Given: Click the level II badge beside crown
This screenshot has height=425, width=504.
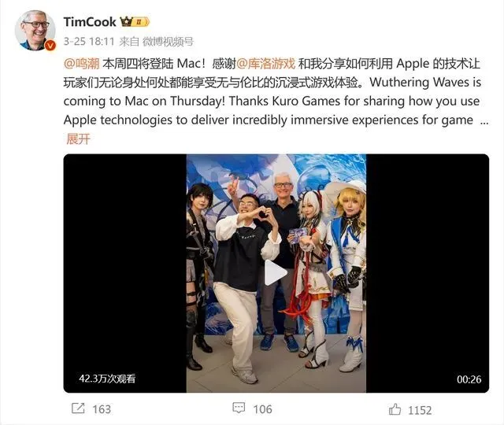Looking at the screenshot, I should (141, 22).
